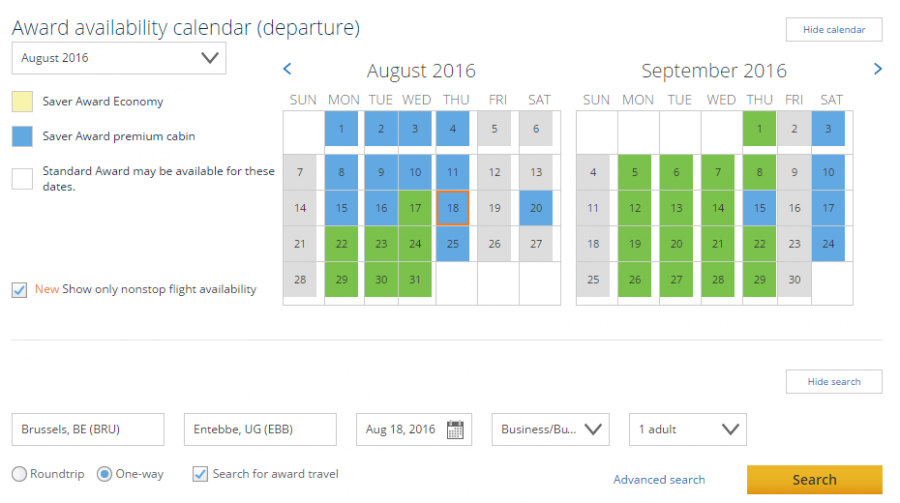Select the One-way radio option
Image resolution: width=900 pixels, height=503 pixels.
[104, 474]
